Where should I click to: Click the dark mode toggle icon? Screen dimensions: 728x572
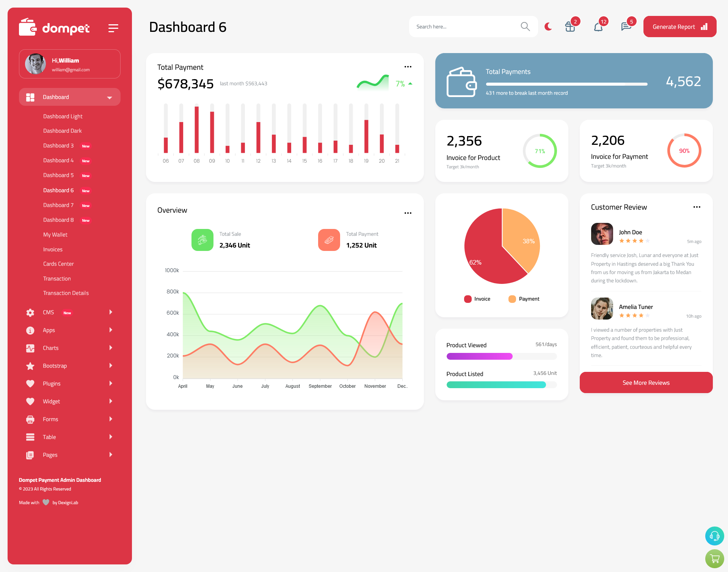click(548, 26)
